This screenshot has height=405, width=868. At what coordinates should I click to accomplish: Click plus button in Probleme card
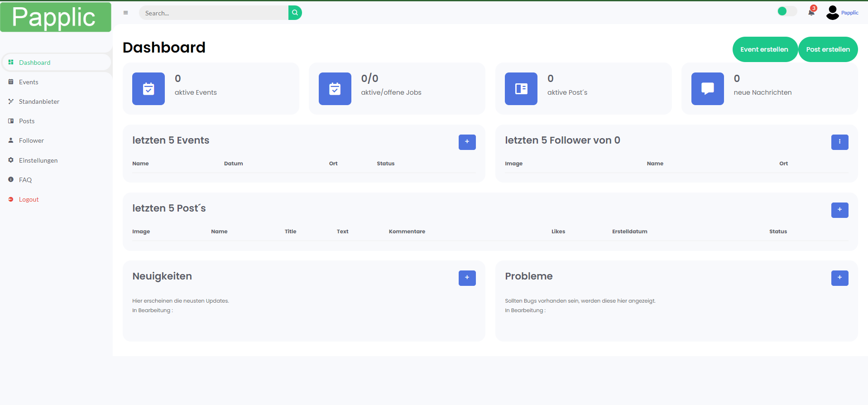pos(840,278)
